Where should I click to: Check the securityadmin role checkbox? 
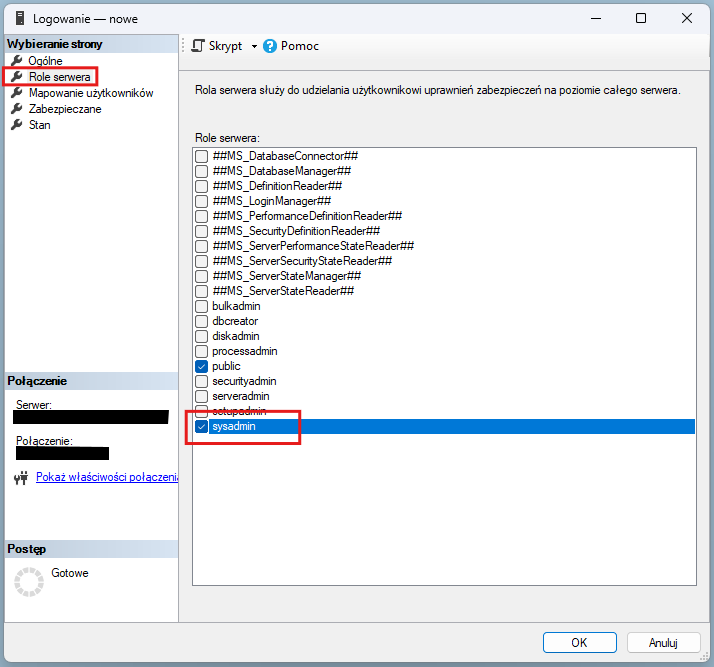[202, 382]
